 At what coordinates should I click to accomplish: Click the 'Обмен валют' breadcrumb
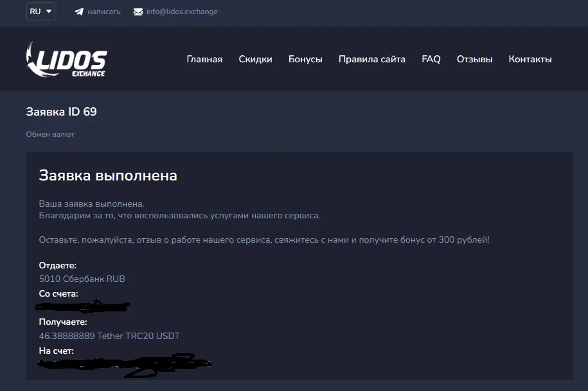[50, 134]
